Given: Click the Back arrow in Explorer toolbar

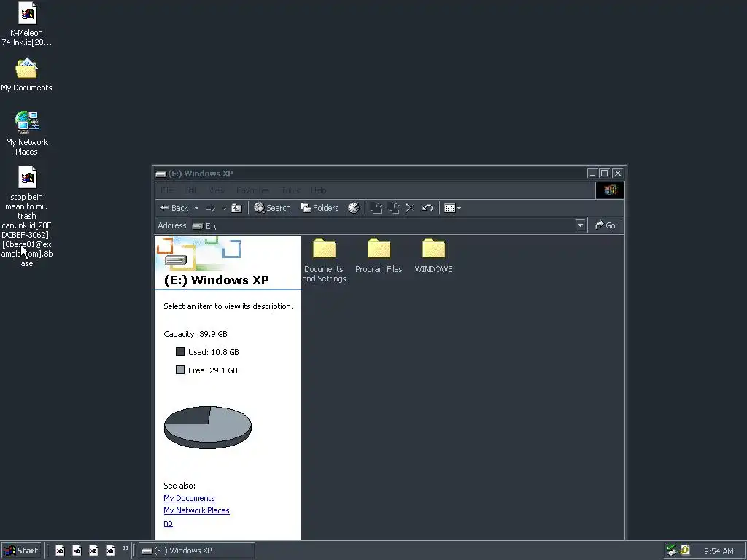Looking at the screenshot, I should [x=174, y=208].
